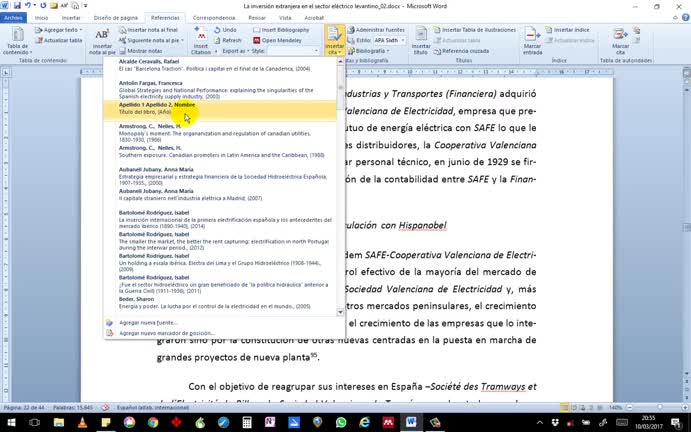This screenshot has height=432, width=691.
Task: Click the Página 22 de 44 status indicator
Action: [x=24, y=408]
